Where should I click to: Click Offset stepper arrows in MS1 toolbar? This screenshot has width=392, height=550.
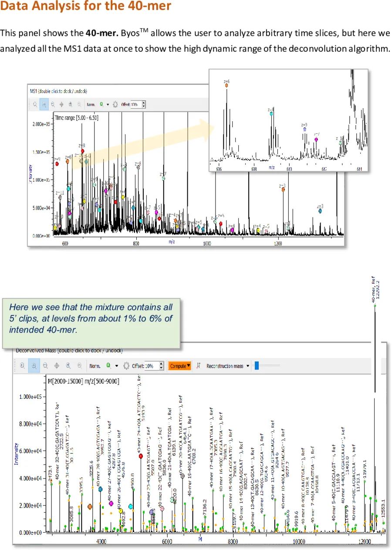click(144, 105)
